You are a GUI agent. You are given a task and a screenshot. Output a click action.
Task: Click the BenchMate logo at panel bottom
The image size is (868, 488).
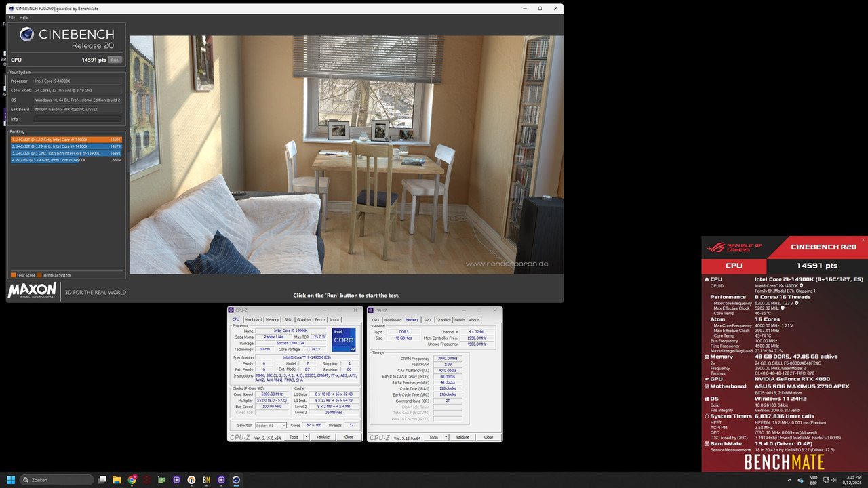pos(785,462)
